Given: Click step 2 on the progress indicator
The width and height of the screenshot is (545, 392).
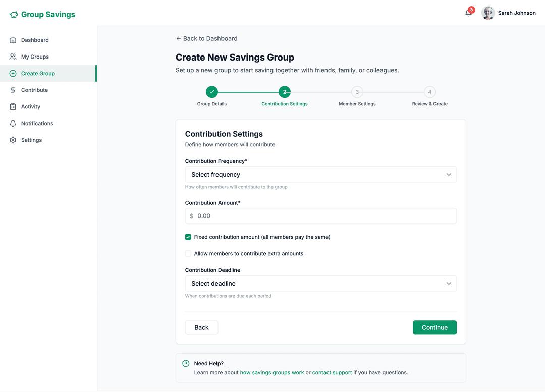Looking at the screenshot, I should click(x=284, y=92).
